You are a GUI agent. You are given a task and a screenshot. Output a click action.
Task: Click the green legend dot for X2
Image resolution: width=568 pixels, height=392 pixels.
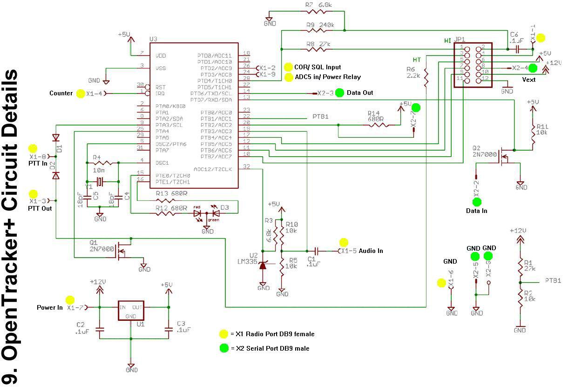coord(224,348)
